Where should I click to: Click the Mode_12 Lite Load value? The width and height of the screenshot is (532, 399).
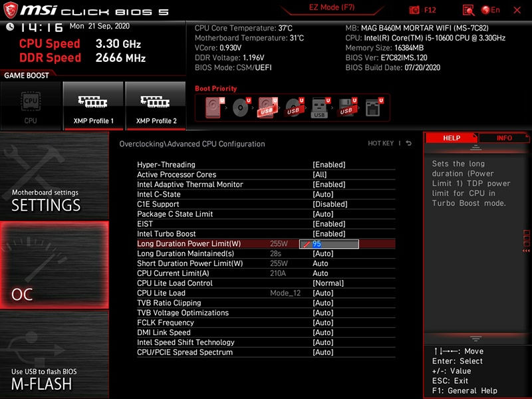[x=285, y=293]
